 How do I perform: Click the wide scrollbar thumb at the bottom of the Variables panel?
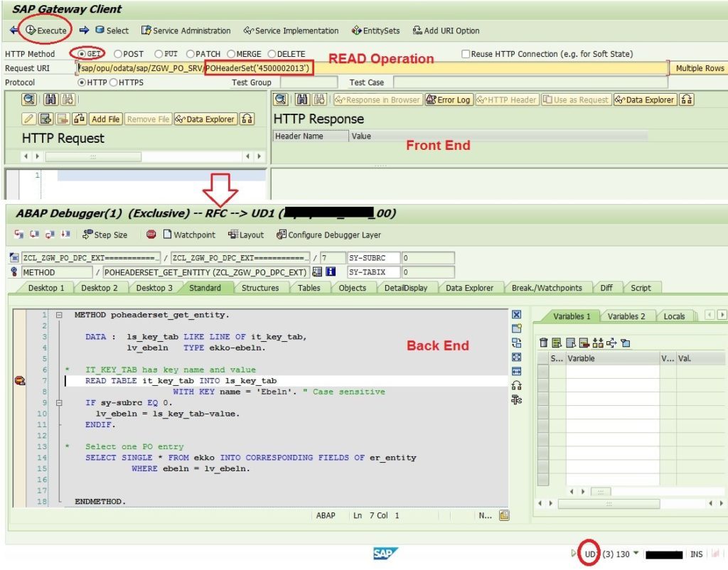coord(609,503)
